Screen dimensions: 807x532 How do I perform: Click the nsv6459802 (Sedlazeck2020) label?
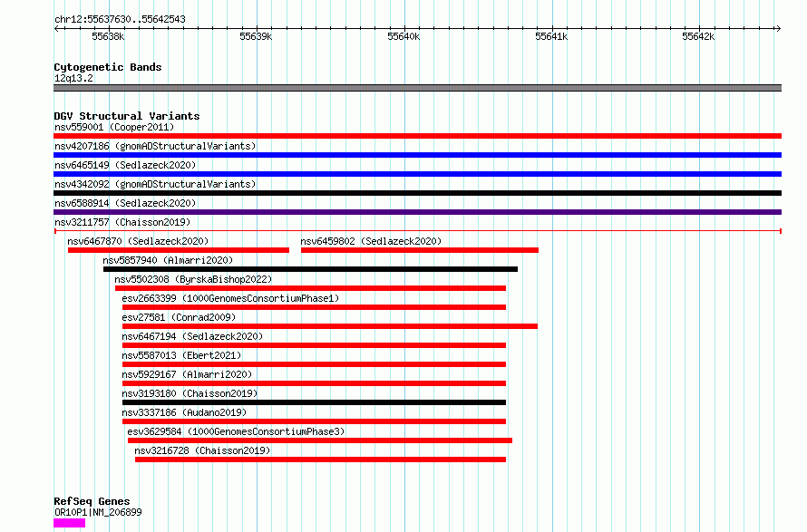tap(371, 241)
